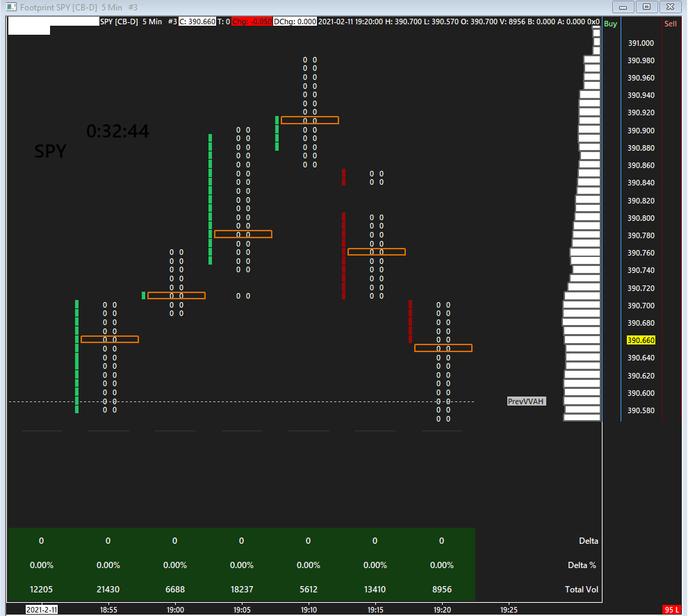Click the red candle of the 19:20 bar
The width and height of the screenshot is (688, 616).
410,322
